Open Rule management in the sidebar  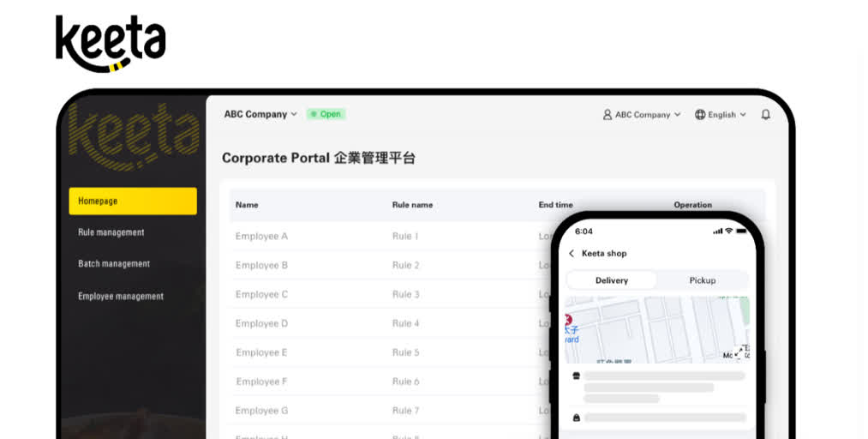tap(111, 232)
